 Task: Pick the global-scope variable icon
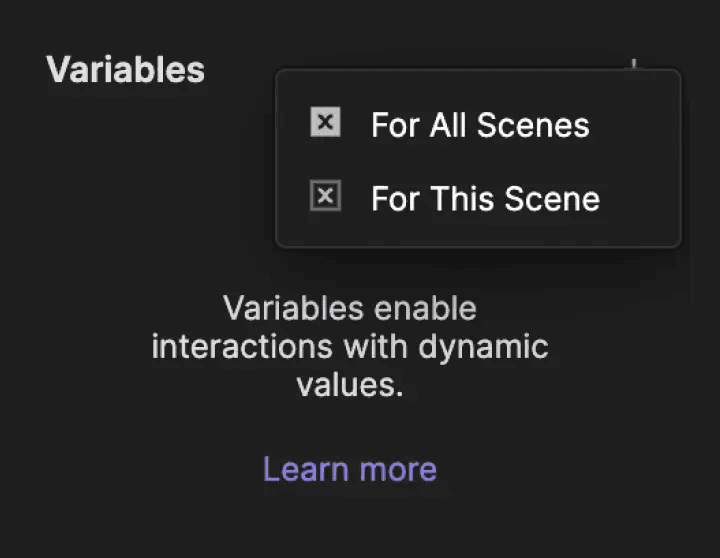click(325, 124)
